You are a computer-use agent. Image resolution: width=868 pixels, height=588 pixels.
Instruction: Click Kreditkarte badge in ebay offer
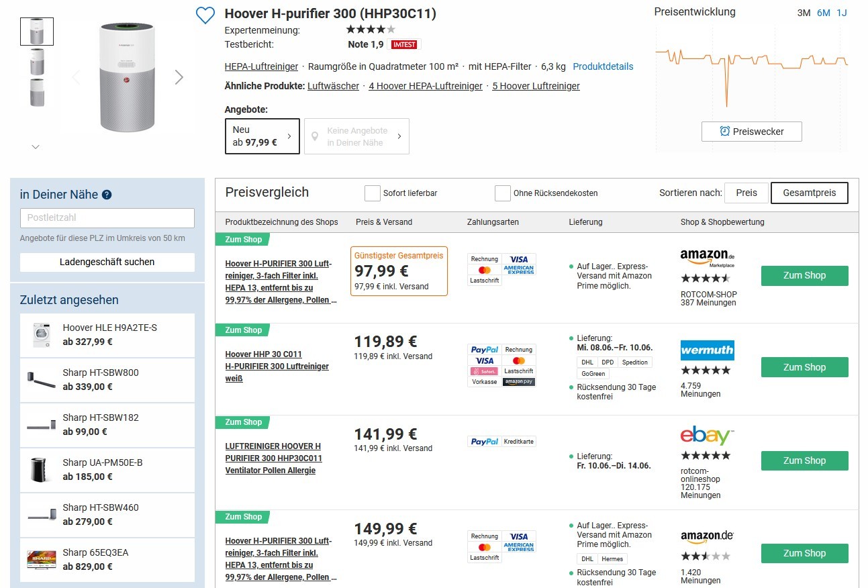pyautogui.click(x=519, y=442)
